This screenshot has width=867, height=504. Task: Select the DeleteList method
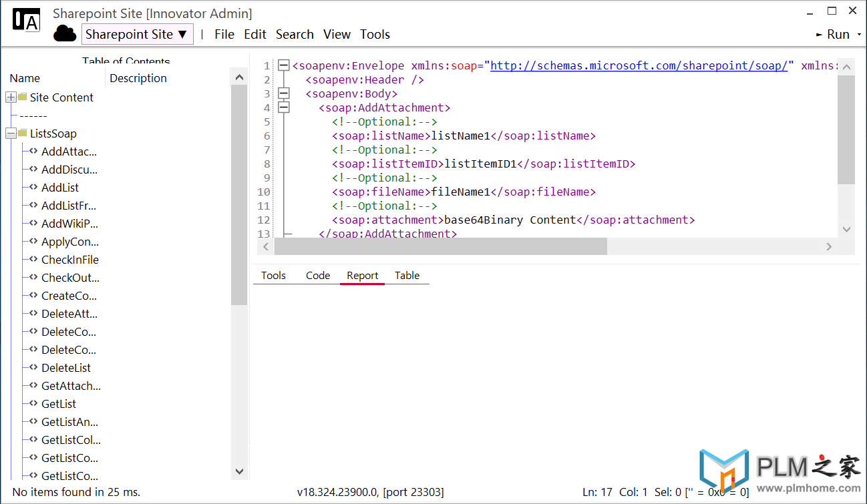pos(66,368)
